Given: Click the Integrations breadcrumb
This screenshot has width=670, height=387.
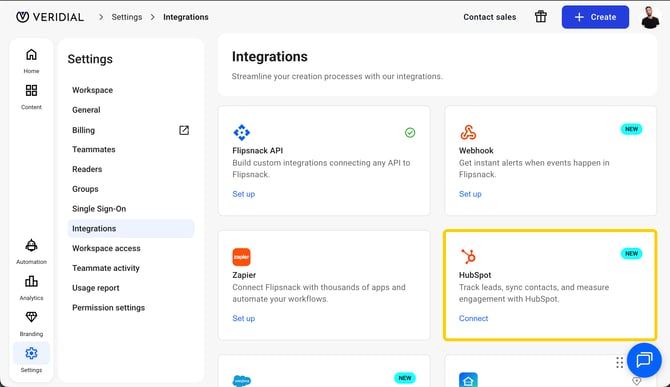Looking at the screenshot, I should click(186, 17).
